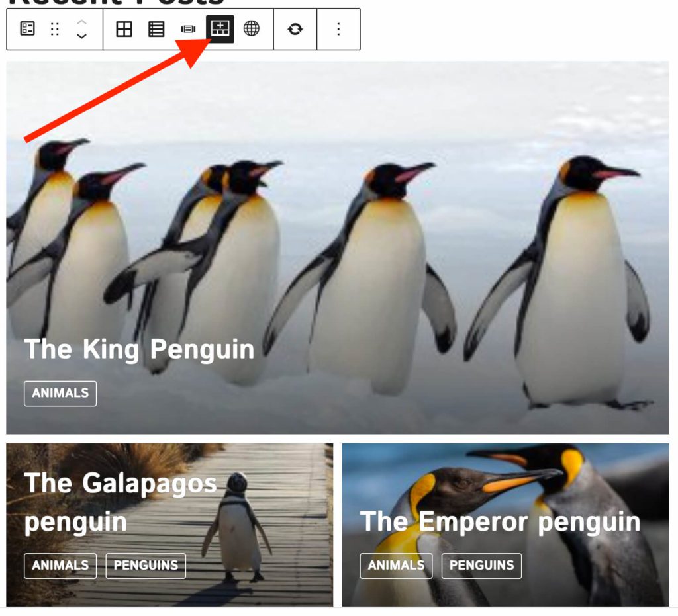Click ANIMALS tag under The Galapagos penguin
Screen dimensions: 678x616
[60, 566]
